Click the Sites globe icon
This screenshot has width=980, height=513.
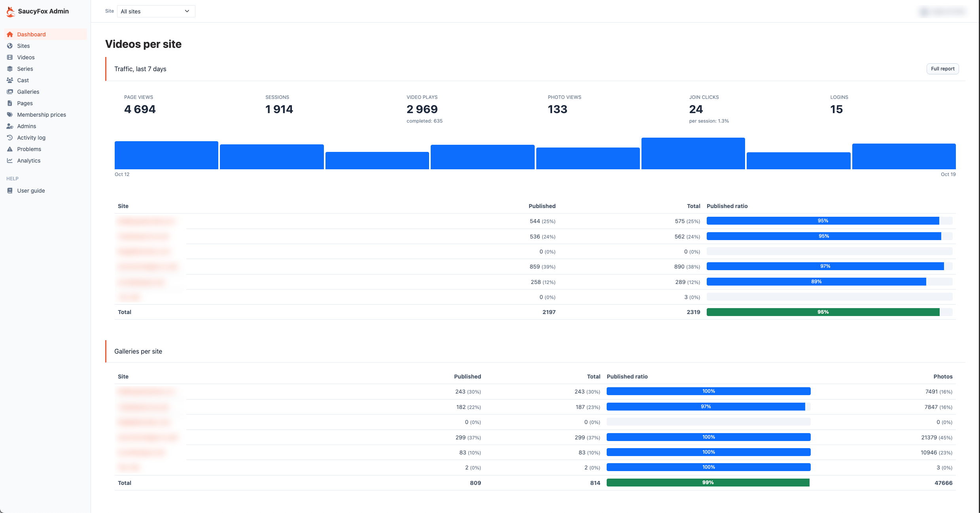click(x=10, y=46)
